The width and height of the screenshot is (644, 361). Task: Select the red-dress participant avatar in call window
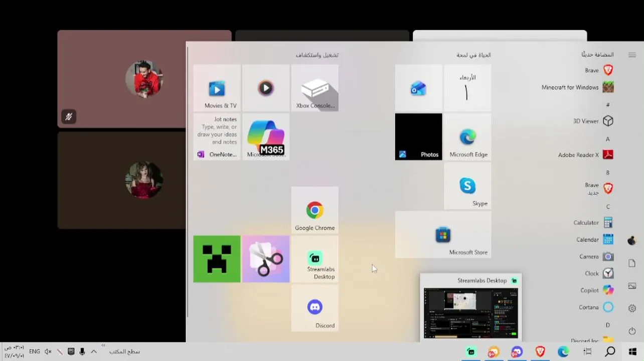tap(144, 180)
